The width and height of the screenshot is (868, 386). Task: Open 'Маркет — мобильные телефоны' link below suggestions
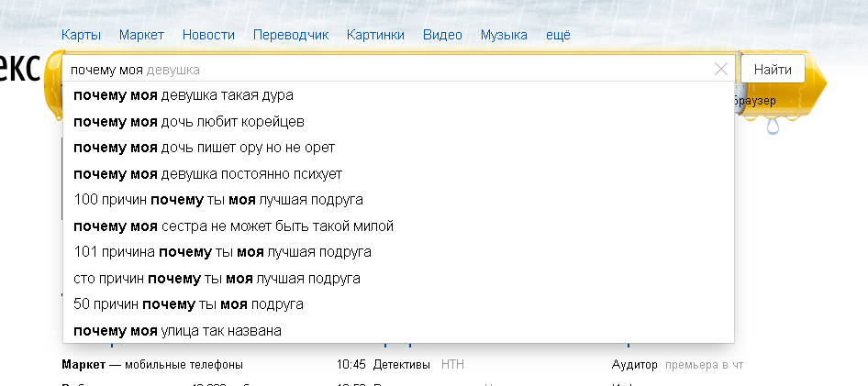click(x=152, y=365)
